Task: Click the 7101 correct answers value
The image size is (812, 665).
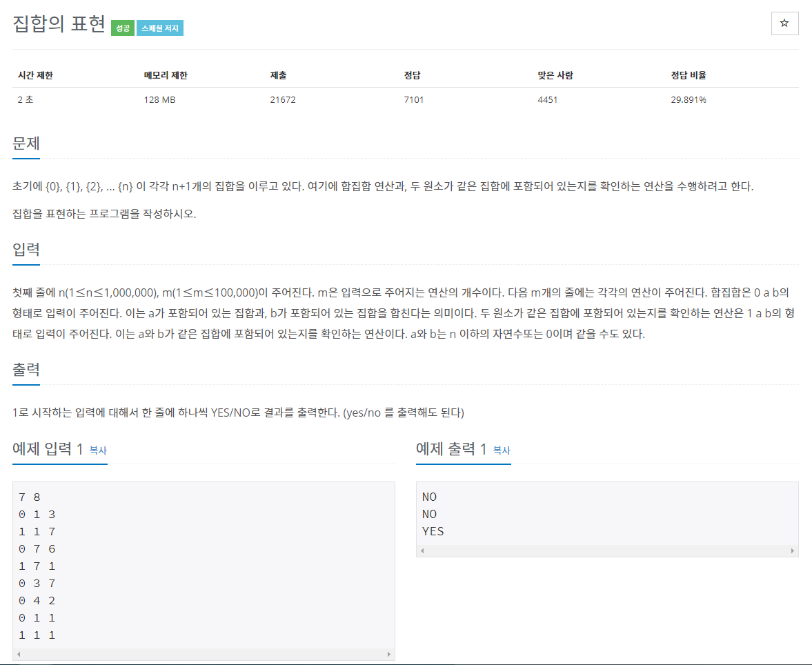Action: [414, 99]
